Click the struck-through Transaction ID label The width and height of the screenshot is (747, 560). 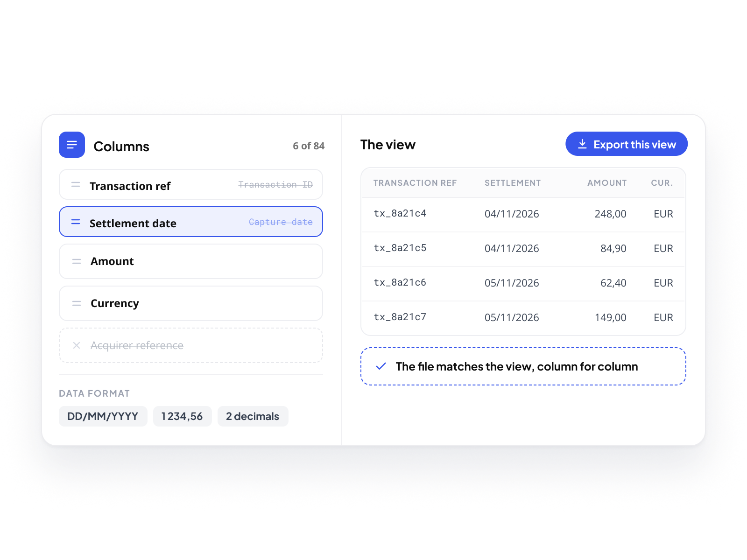(x=275, y=185)
